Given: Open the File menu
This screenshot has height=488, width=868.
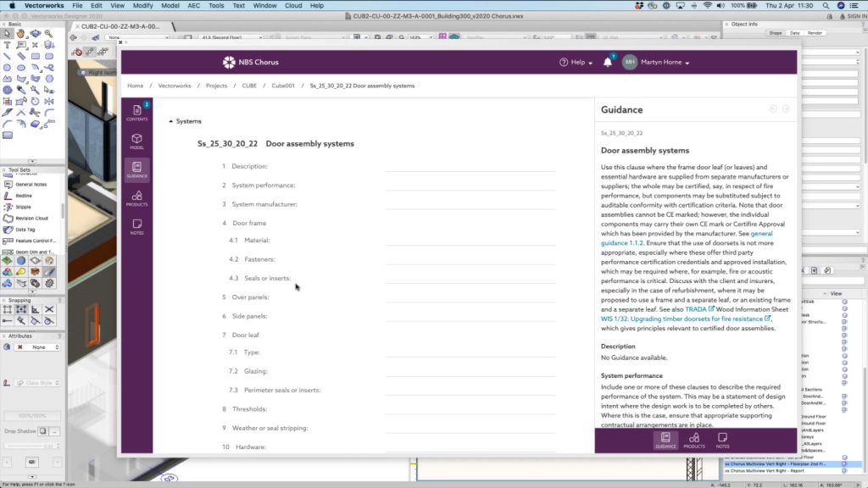Looking at the screenshot, I should pyautogui.click(x=77, y=6).
